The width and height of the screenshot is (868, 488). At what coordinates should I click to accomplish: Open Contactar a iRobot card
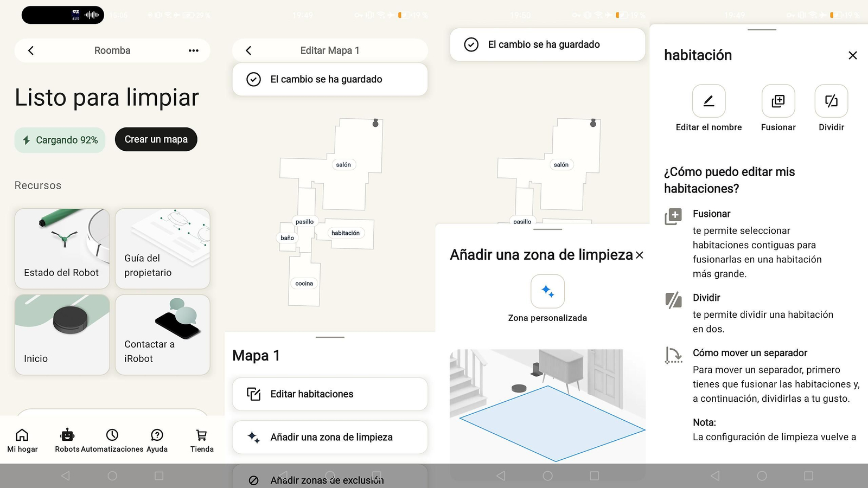tap(163, 335)
